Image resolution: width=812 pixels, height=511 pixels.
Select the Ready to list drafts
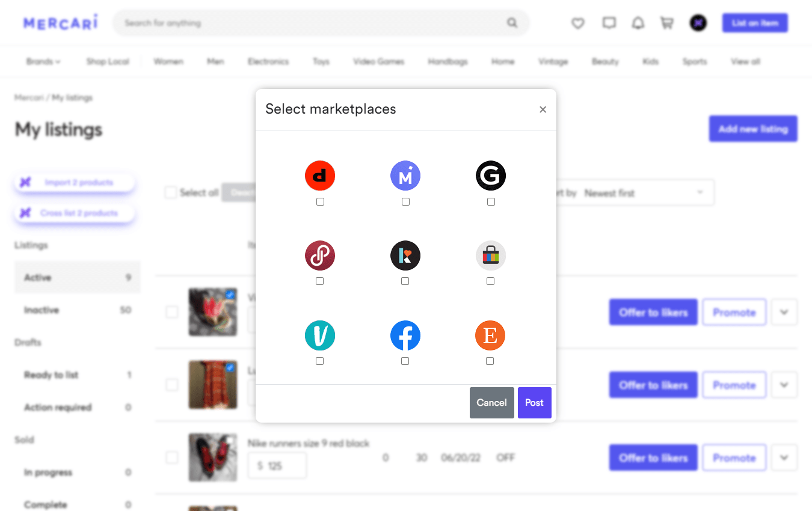pyautogui.click(x=78, y=375)
